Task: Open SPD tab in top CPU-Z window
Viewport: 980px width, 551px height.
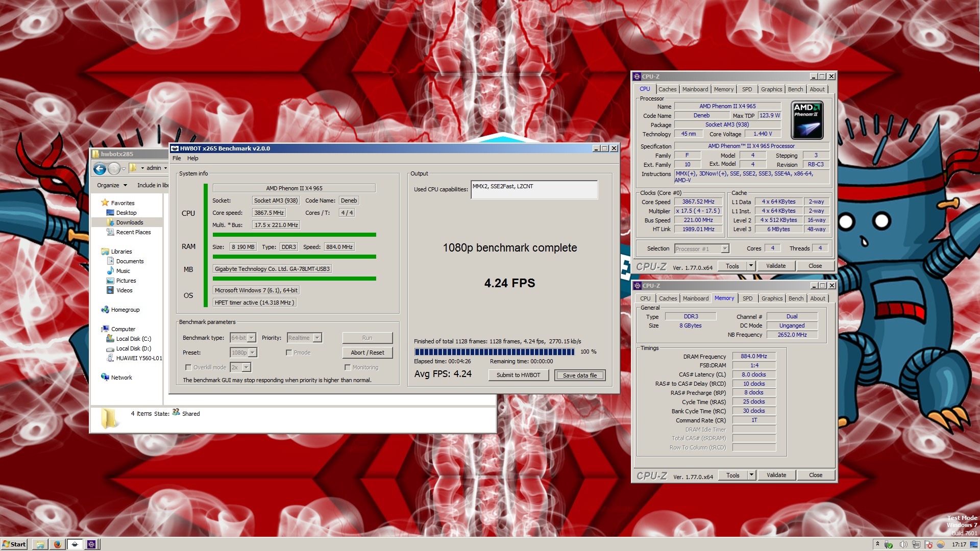Action: (x=747, y=89)
